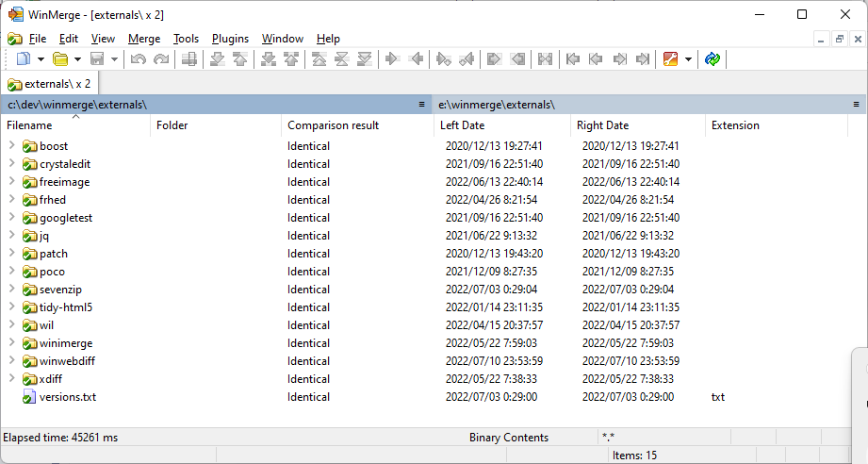Open the File menu
Screen dimensions: 868x464
coord(37,39)
